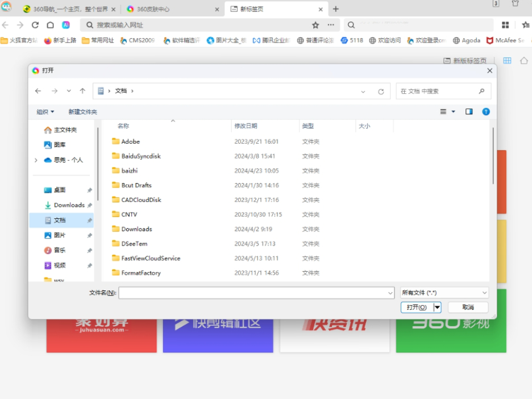
Task: Click the path 文档 breadcrumb chevron
Action: (132, 91)
